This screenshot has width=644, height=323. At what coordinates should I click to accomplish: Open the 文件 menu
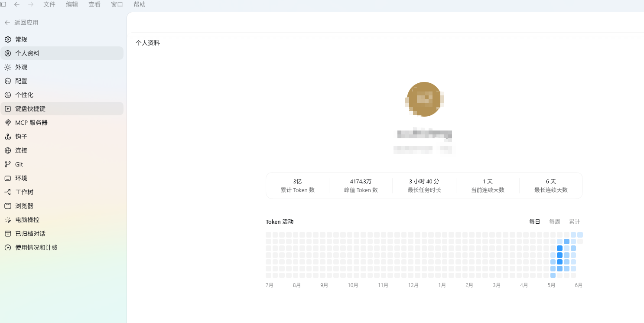click(x=49, y=4)
